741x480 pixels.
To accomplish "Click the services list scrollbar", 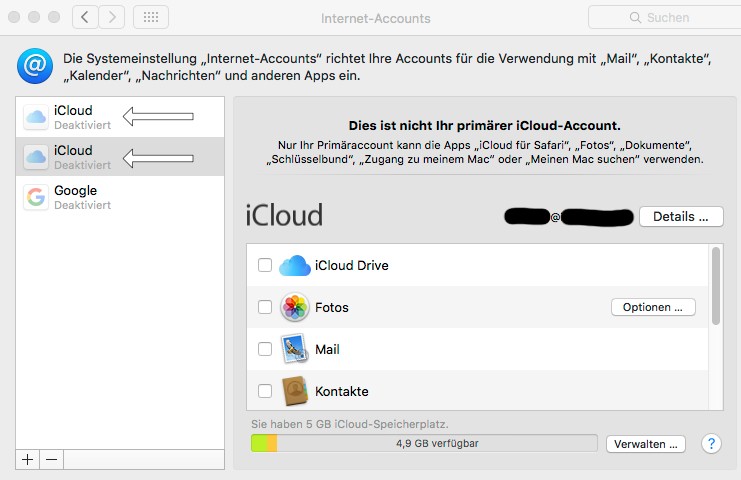I will click(715, 286).
